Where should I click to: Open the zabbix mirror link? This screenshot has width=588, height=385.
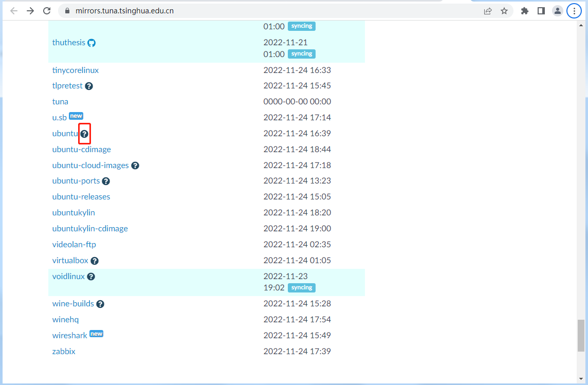pyautogui.click(x=64, y=351)
